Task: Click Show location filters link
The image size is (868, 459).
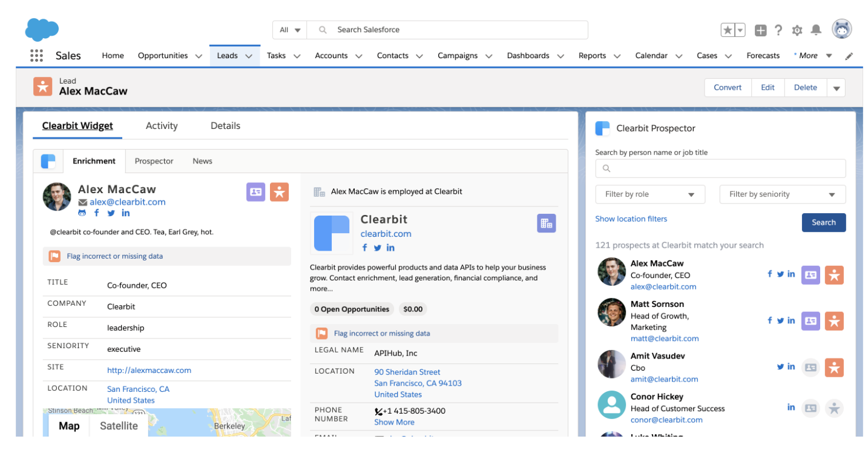Action: point(631,219)
